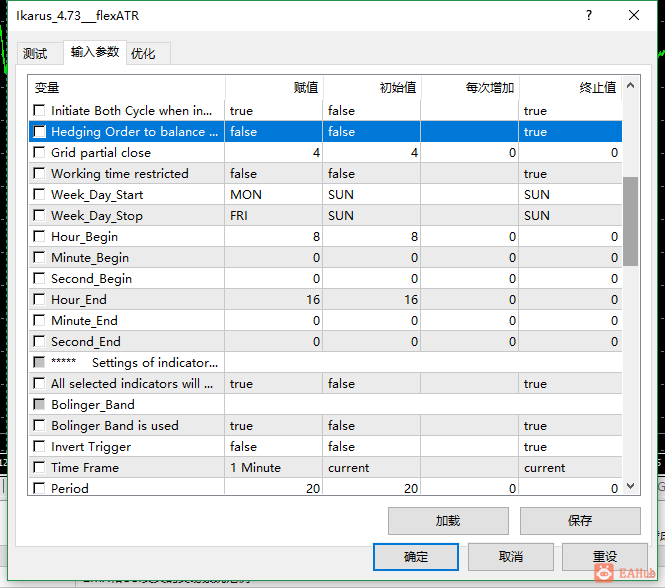This screenshot has width=665, height=588.
Task: Click the vertical scrollbar thumb
Action: [631, 221]
